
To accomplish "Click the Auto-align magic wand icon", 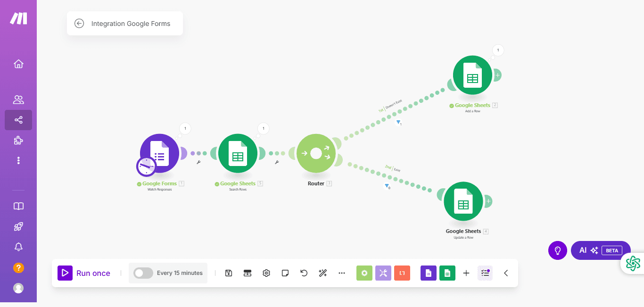I will point(323,273).
